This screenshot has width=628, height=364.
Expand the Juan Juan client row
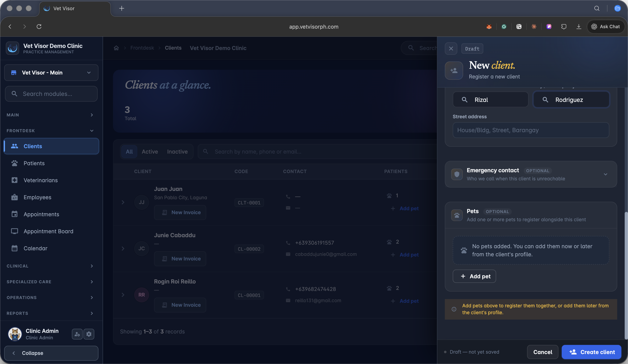tap(123, 202)
